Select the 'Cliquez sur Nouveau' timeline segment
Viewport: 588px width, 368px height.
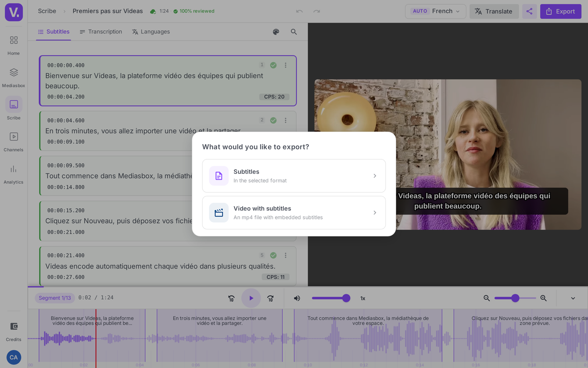click(x=521, y=335)
